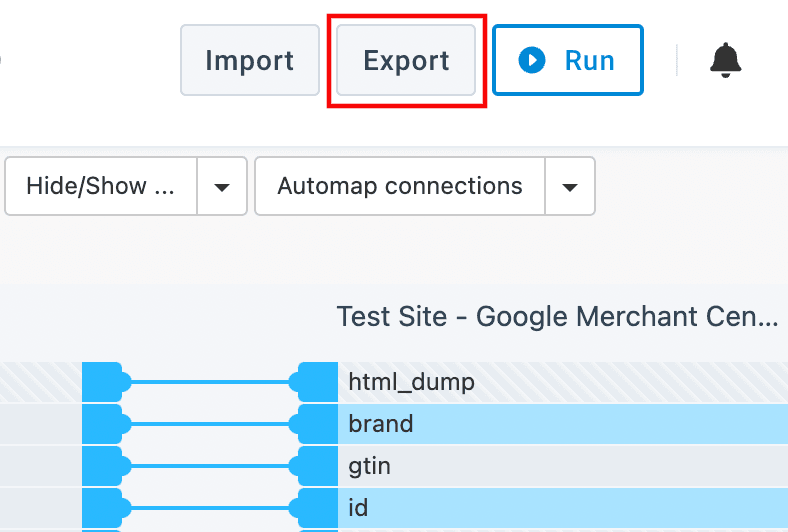Expand the Hide/Show dropdown arrow
The image size is (788, 532).
tap(223, 186)
